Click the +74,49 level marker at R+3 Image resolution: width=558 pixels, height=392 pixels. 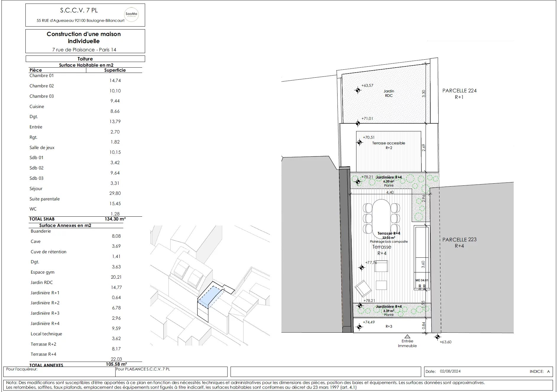(x=359, y=327)
